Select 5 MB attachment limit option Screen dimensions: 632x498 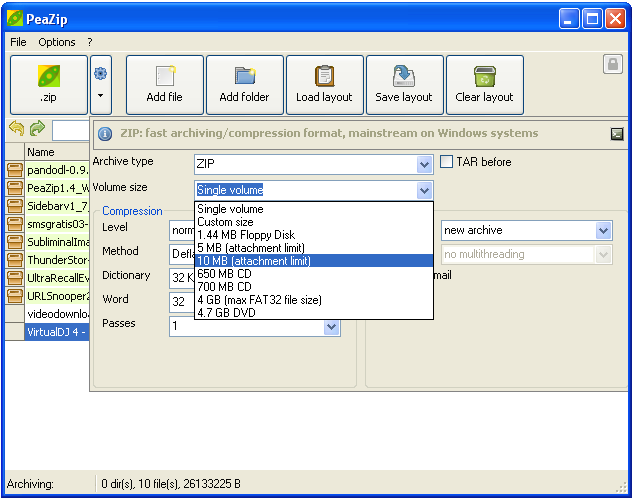(x=314, y=248)
